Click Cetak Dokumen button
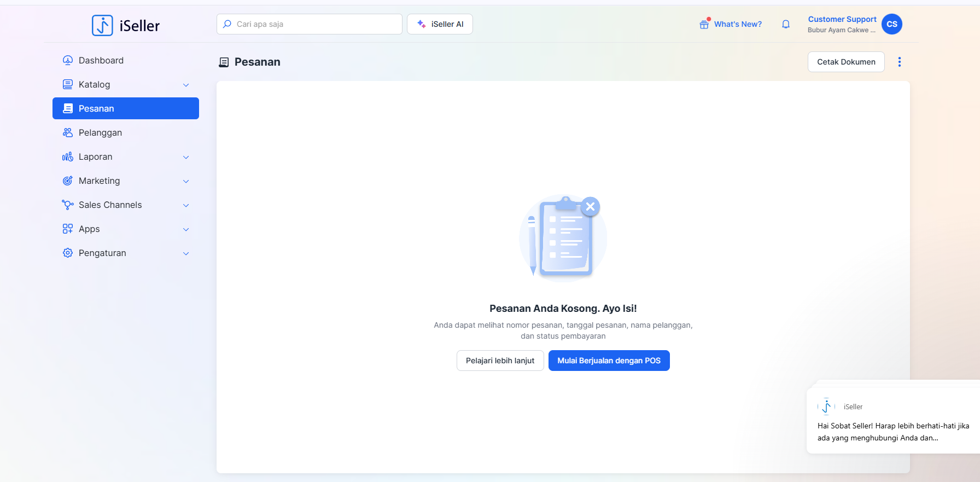 tap(846, 62)
